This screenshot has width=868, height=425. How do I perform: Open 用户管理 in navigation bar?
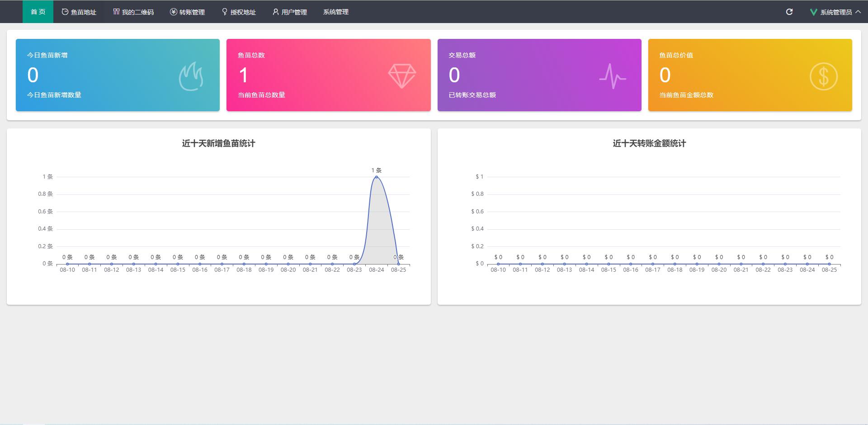coord(290,12)
